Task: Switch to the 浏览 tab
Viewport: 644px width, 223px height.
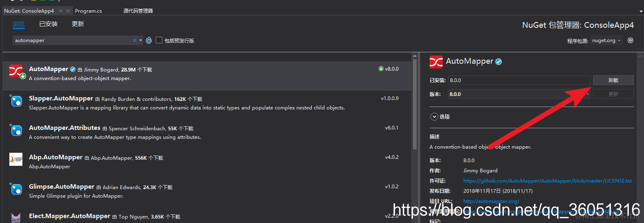Action: coord(18,24)
